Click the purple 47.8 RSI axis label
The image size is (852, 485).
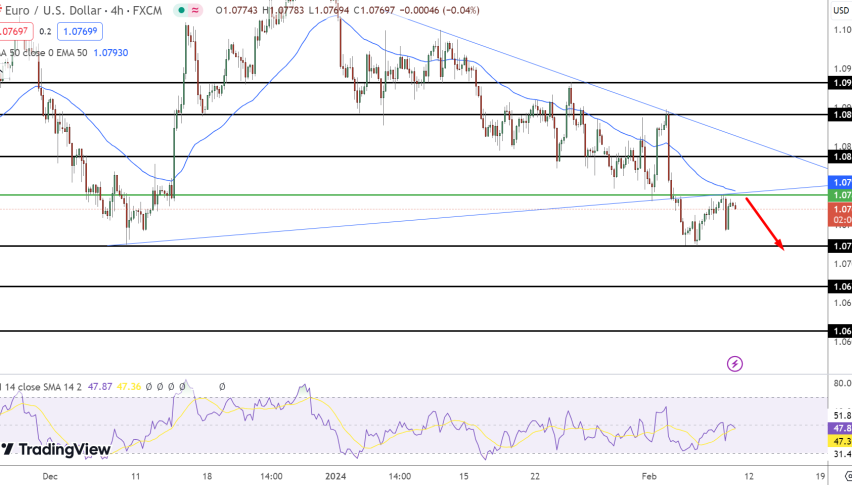point(840,428)
